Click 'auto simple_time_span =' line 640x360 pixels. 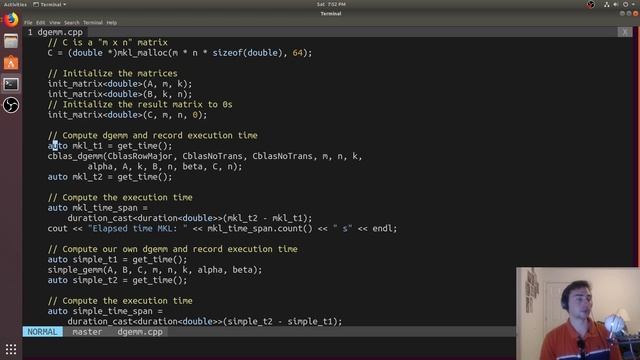point(105,311)
